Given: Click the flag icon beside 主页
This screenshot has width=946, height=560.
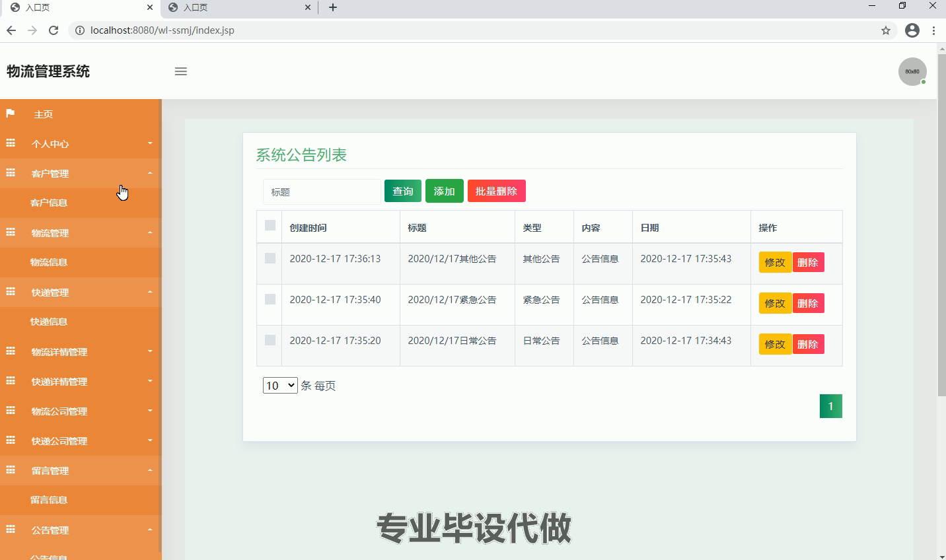Looking at the screenshot, I should pos(10,114).
